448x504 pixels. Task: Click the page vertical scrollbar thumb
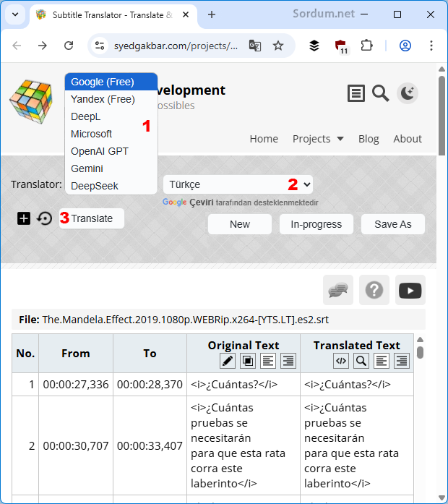point(442,116)
